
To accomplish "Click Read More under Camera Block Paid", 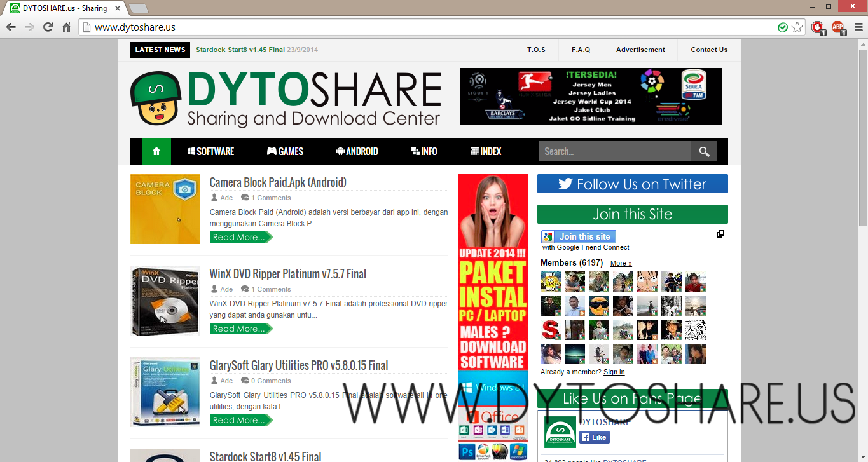I will pos(241,237).
